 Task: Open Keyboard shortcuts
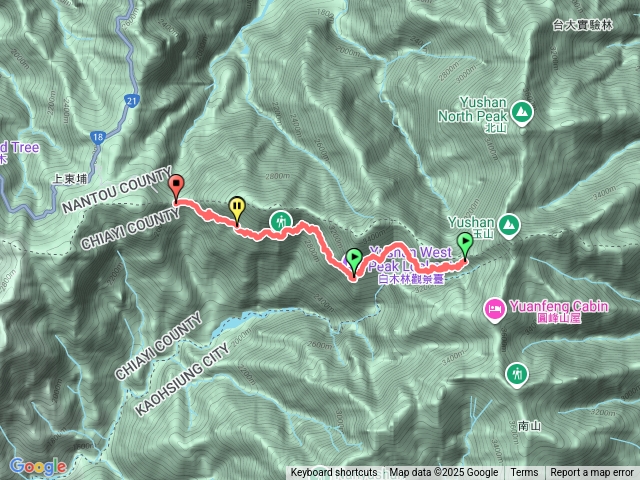pos(334,473)
